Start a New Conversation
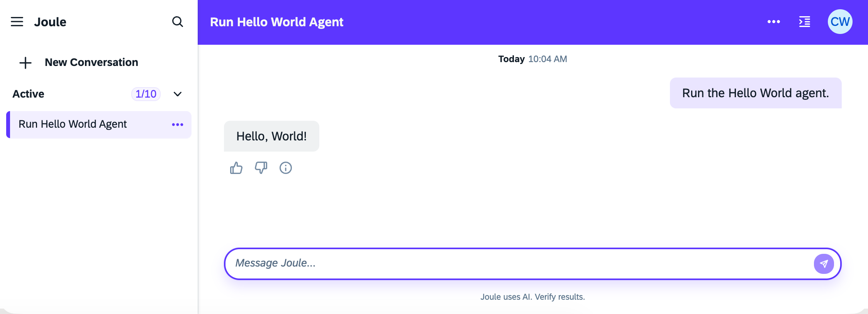The image size is (868, 314). [x=91, y=62]
